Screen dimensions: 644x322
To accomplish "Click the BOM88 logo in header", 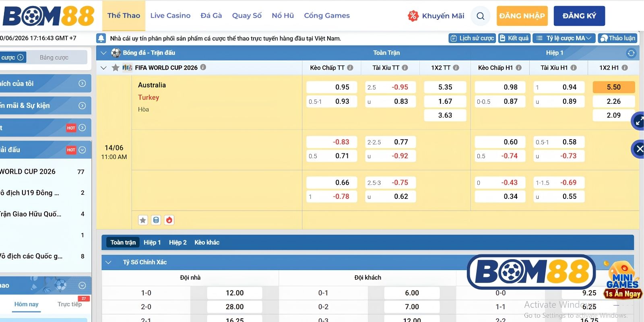I will click(x=49, y=16).
